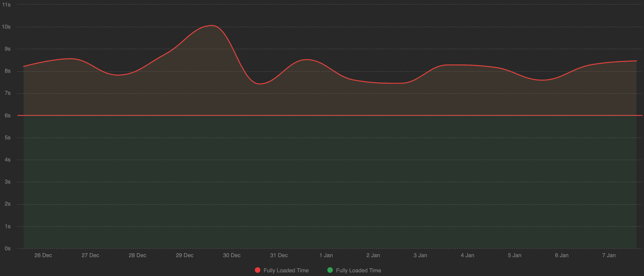Click the 11s y-axis label

point(6,5)
